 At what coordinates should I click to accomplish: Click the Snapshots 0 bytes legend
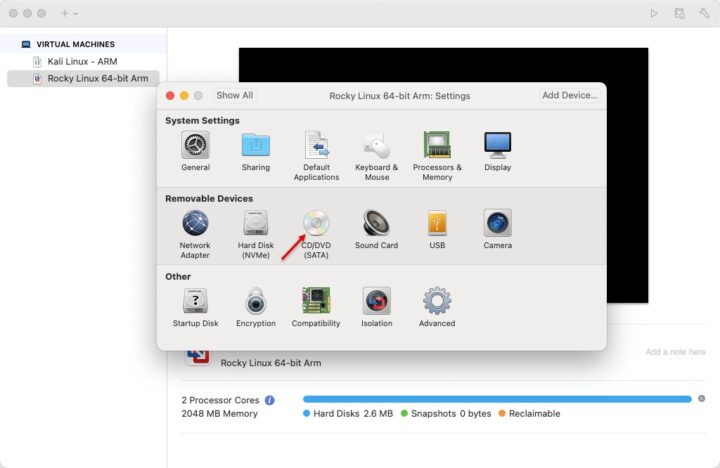[x=446, y=413]
